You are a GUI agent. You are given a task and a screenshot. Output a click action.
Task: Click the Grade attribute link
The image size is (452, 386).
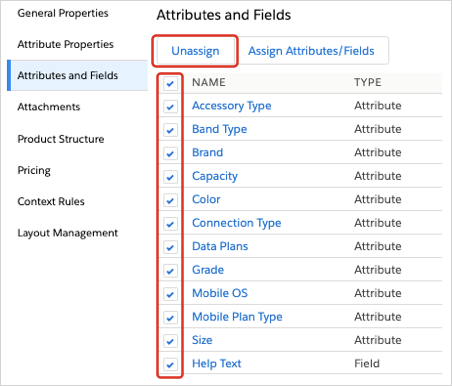coord(208,270)
